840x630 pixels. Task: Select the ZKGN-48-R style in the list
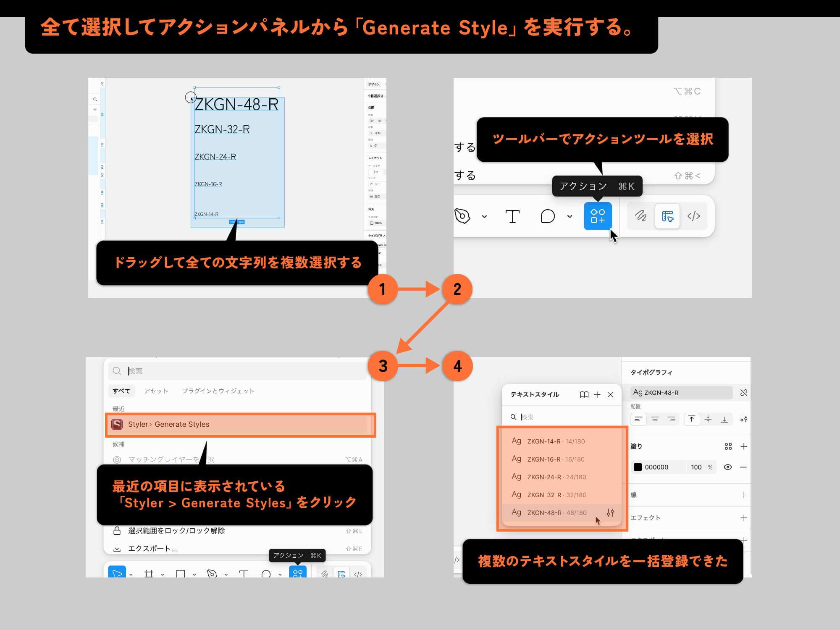(562, 513)
